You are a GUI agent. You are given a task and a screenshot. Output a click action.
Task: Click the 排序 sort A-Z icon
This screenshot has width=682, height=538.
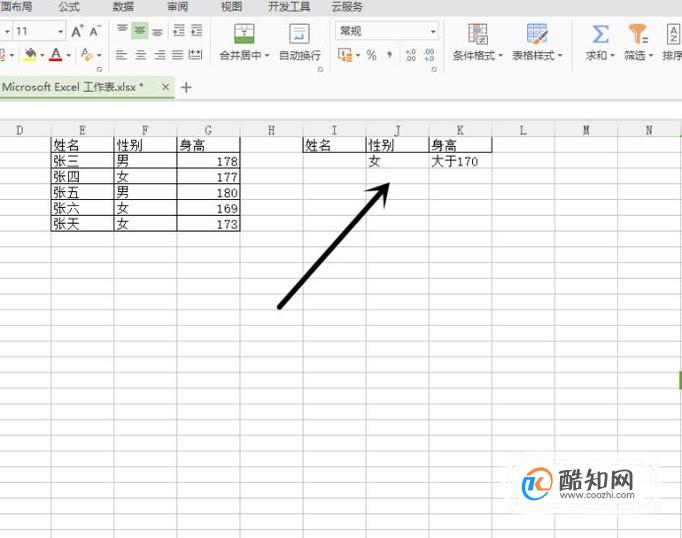(x=673, y=34)
